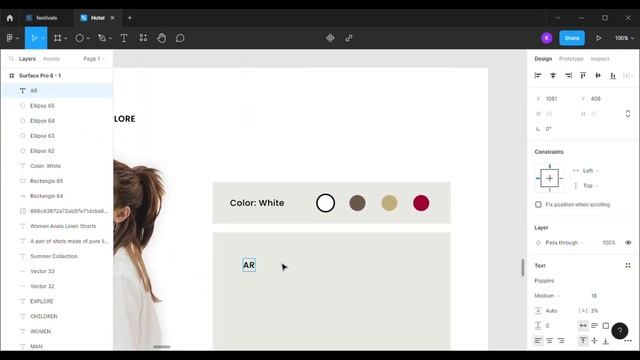Open the zoom 100% dropdown
The height and width of the screenshot is (360, 640).
pyautogui.click(x=624, y=38)
